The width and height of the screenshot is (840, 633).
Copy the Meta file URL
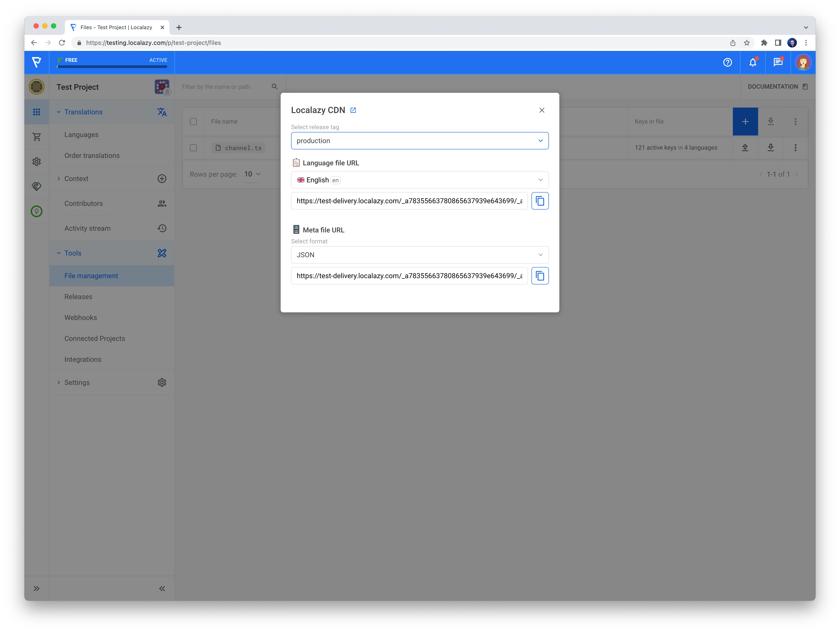pos(540,276)
